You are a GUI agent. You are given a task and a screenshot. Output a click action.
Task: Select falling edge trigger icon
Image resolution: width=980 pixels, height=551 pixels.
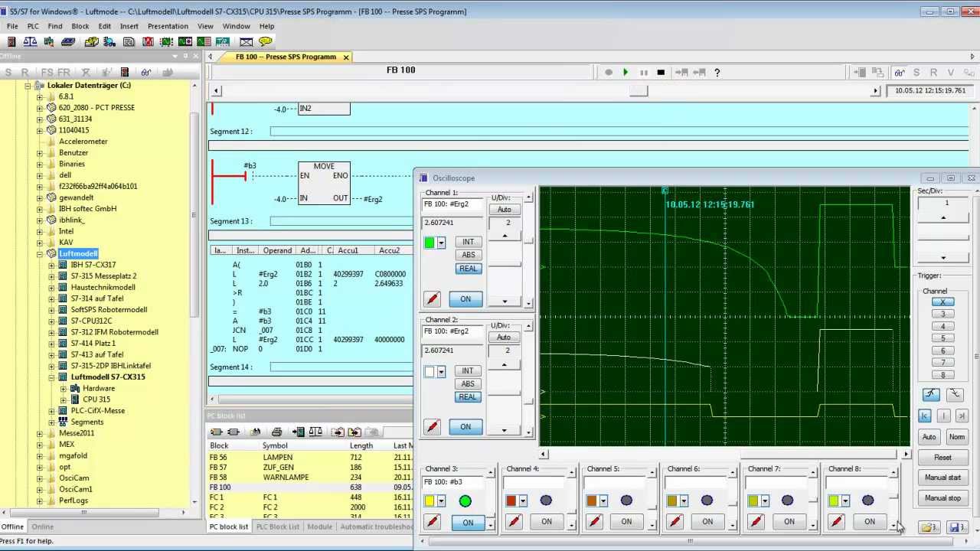pos(955,394)
